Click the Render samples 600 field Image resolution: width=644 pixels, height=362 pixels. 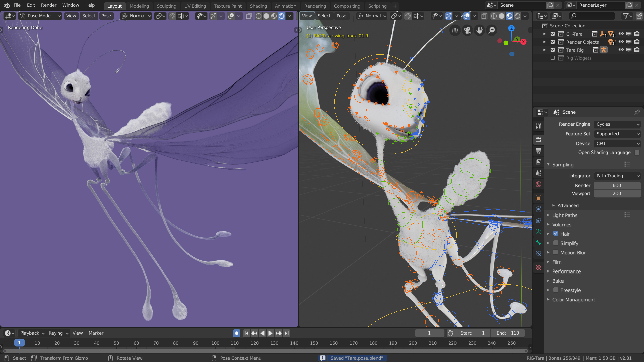(x=616, y=185)
